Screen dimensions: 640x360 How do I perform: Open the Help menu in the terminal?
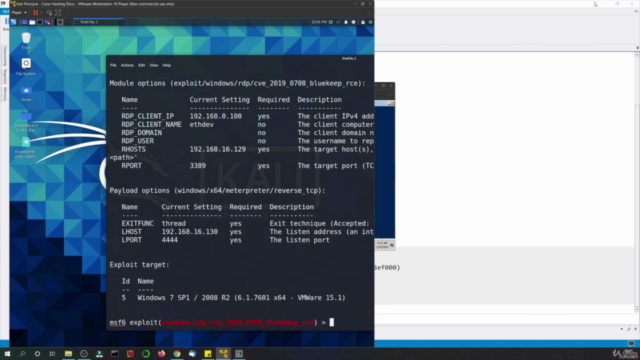coord(167,65)
